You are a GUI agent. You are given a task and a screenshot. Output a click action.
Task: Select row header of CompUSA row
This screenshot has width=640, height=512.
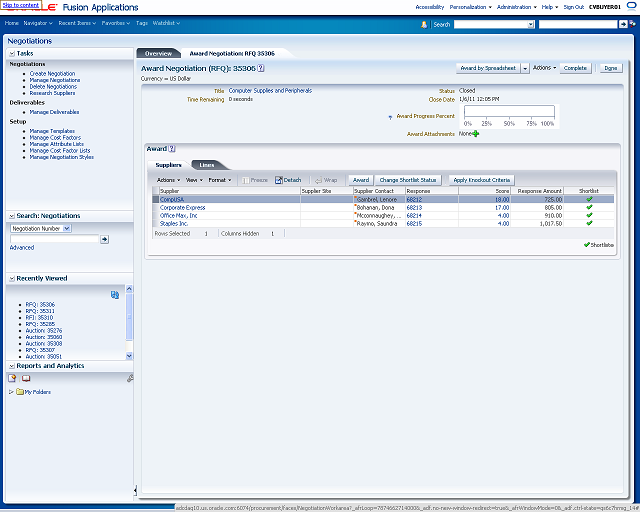[156, 199]
